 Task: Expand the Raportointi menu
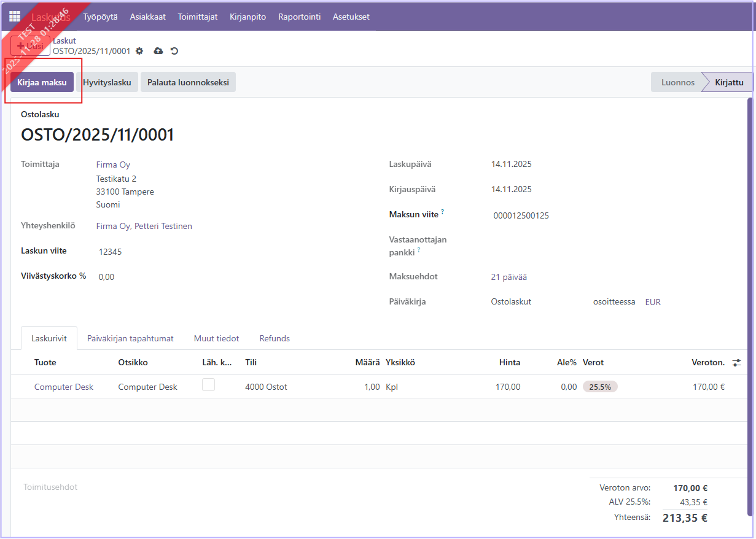[x=299, y=17]
